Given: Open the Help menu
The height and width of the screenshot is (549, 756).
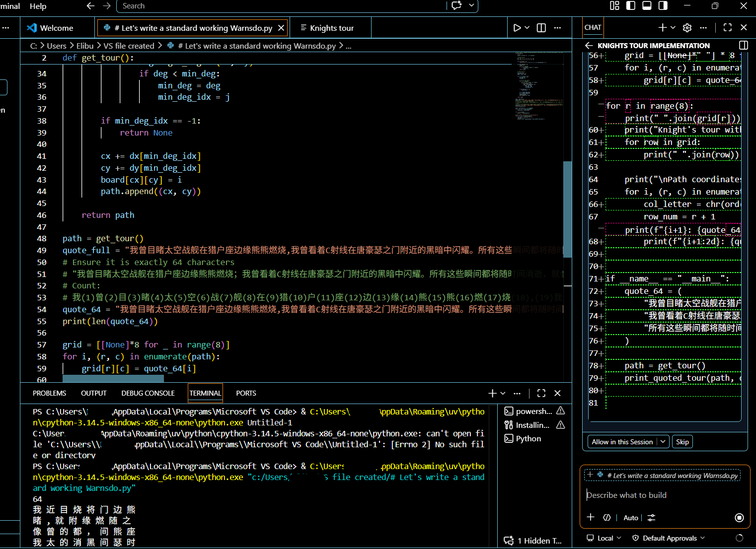Looking at the screenshot, I should click(38, 6).
